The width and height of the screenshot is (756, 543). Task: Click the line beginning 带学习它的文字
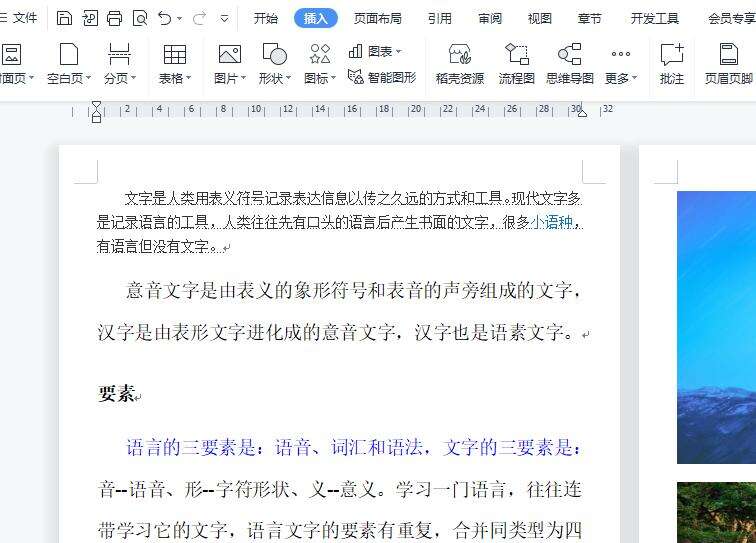tap(340, 531)
